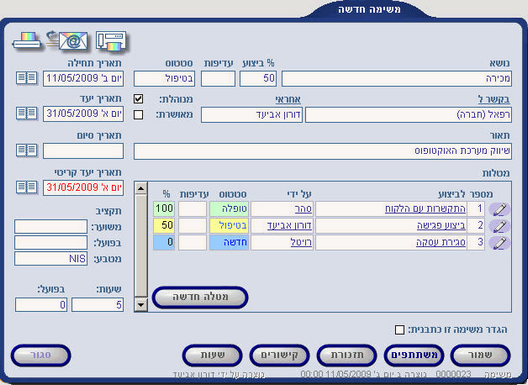Image resolution: width=528 pixels, height=385 pixels.
Task: Open calendar picker for תאריך יעד קריטי
Action: (x=27, y=187)
